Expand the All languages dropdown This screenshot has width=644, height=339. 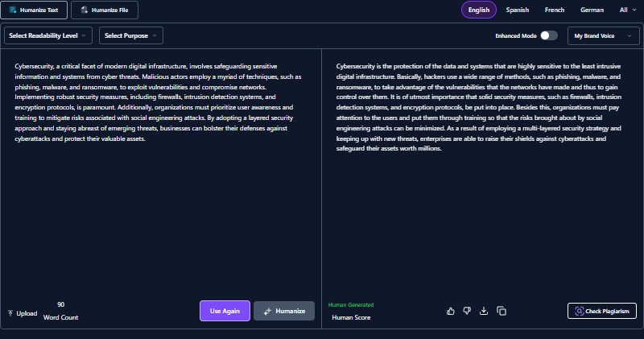click(627, 10)
